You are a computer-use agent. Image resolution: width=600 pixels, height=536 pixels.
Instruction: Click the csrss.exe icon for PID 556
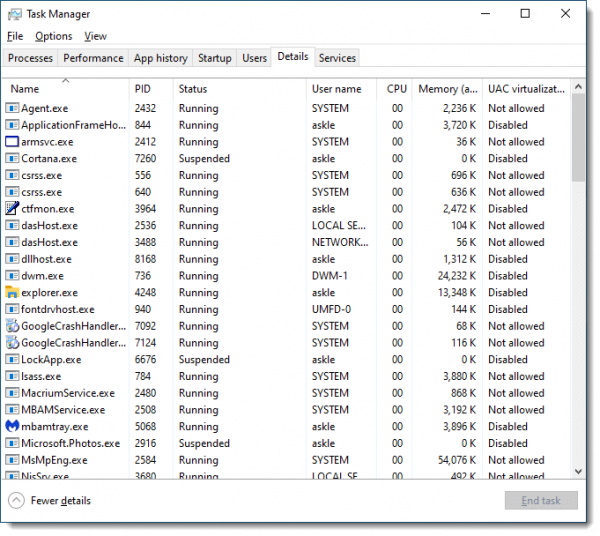(x=12, y=175)
